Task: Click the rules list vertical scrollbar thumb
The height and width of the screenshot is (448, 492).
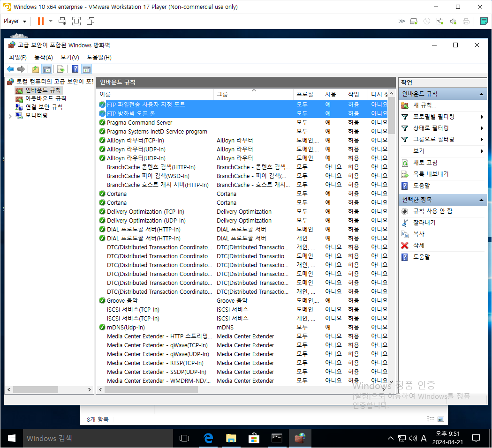Action: [x=391, y=115]
